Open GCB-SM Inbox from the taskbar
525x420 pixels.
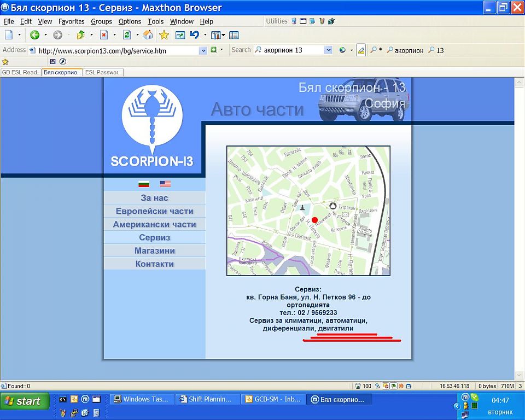pos(273,400)
